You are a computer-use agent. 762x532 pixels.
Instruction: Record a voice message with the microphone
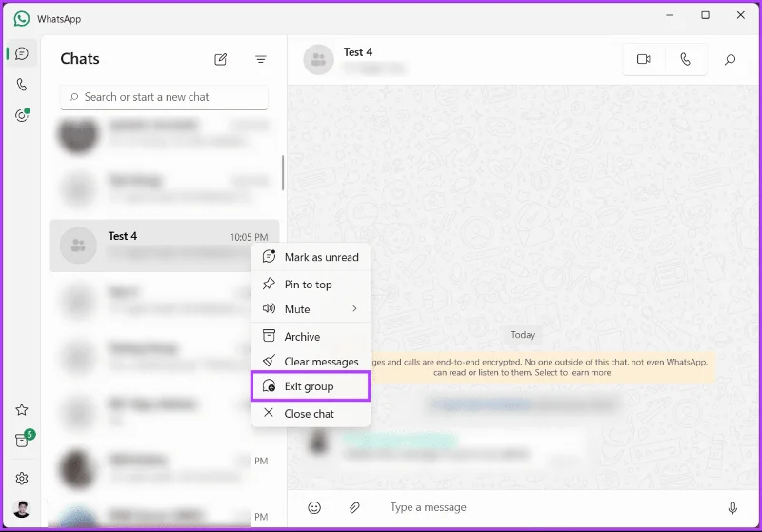(732, 508)
